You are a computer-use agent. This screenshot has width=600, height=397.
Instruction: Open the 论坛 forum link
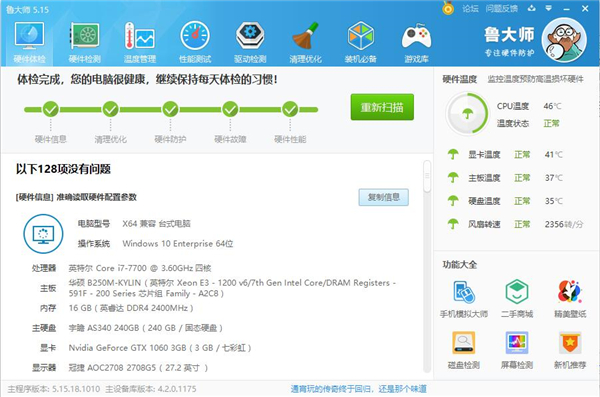tap(470, 8)
